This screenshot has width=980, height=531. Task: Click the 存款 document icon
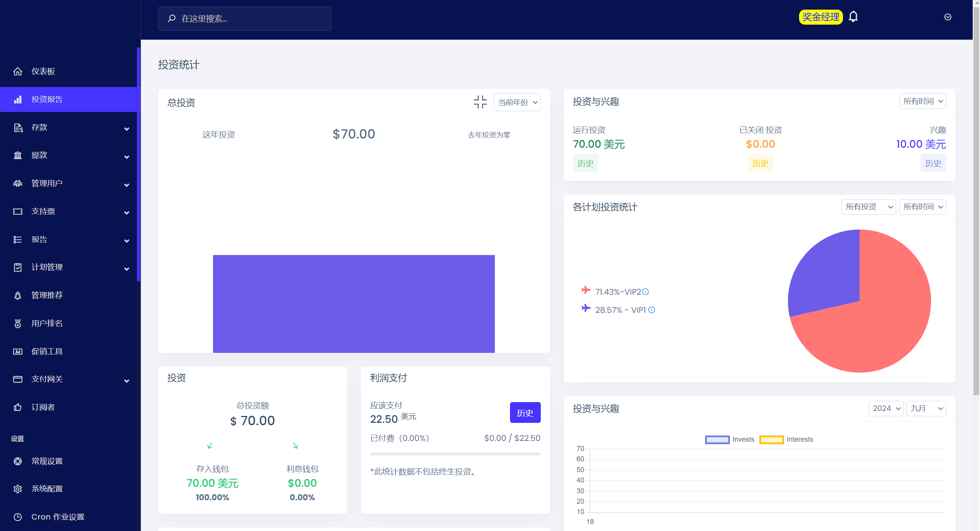pyautogui.click(x=18, y=127)
